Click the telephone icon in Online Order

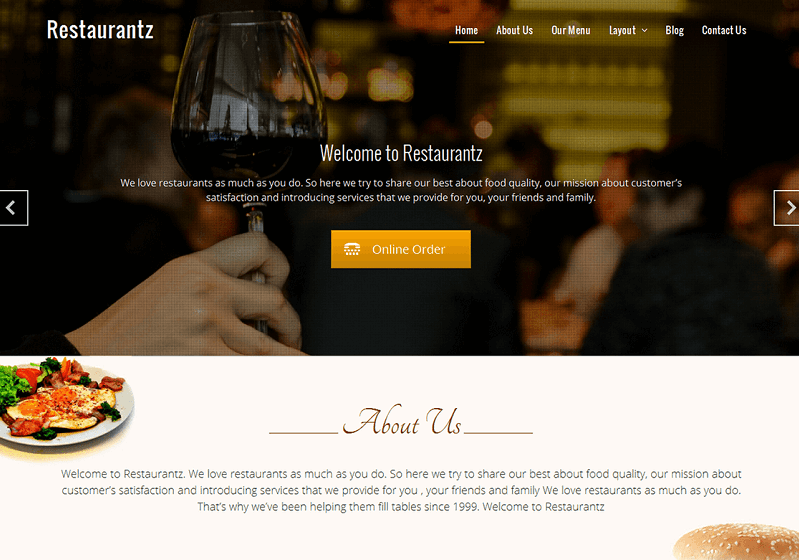[x=352, y=249]
